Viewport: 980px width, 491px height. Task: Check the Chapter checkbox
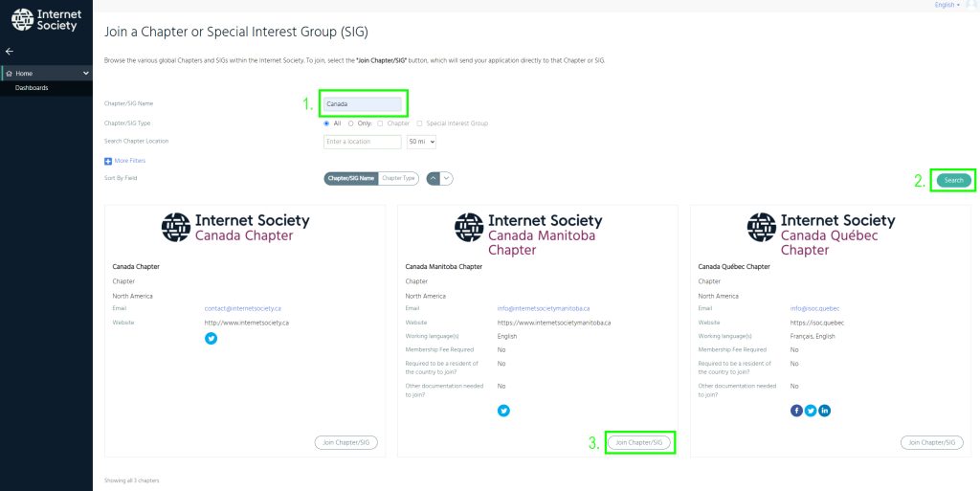380,123
